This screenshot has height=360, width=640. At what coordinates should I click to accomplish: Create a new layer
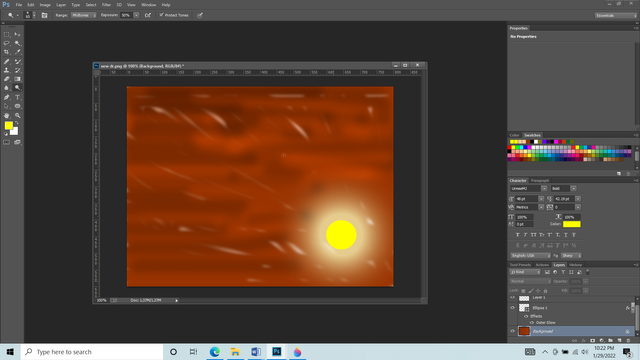pyautogui.click(x=619, y=340)
